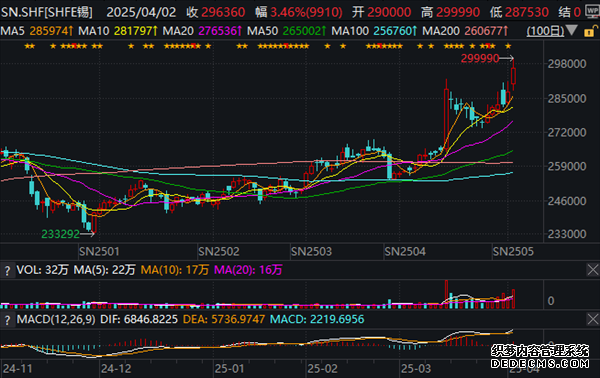The image size is (600, 378).
Task: Click the SN2503 contract label
Action: tap(311, 251)
